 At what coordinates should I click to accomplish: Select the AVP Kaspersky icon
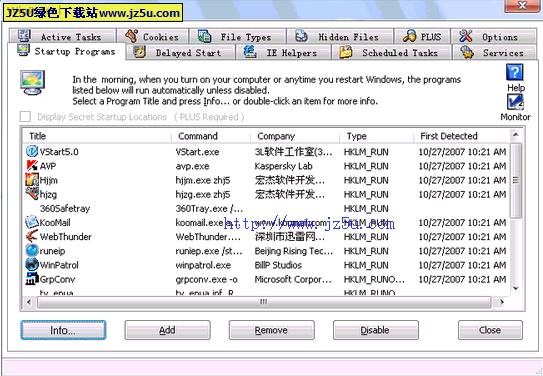tap(32, 165)
